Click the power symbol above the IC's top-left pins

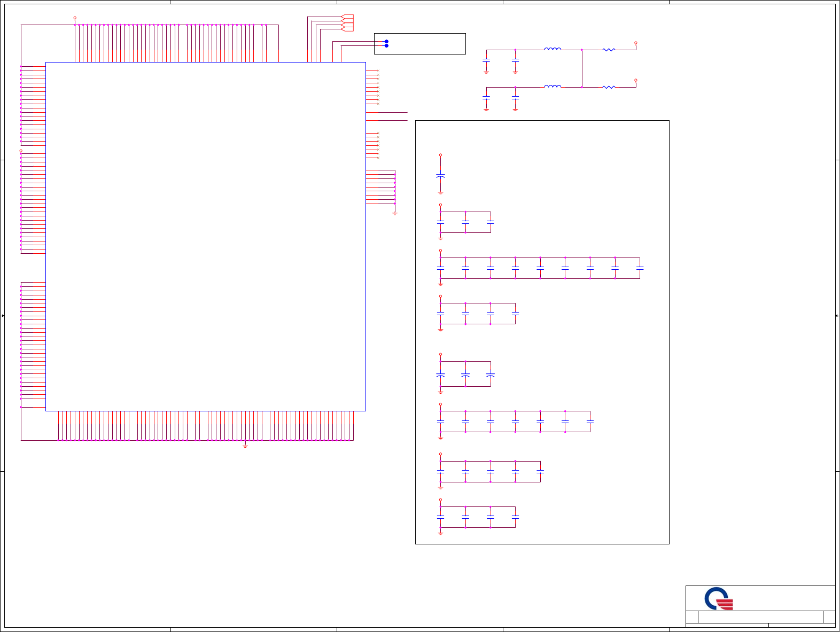[x=75, y=18]
